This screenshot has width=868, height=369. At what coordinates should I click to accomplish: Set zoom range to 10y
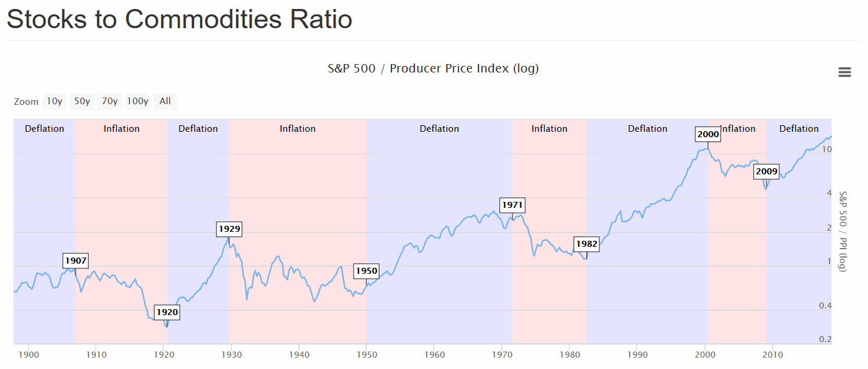click(x=54, y=101)
